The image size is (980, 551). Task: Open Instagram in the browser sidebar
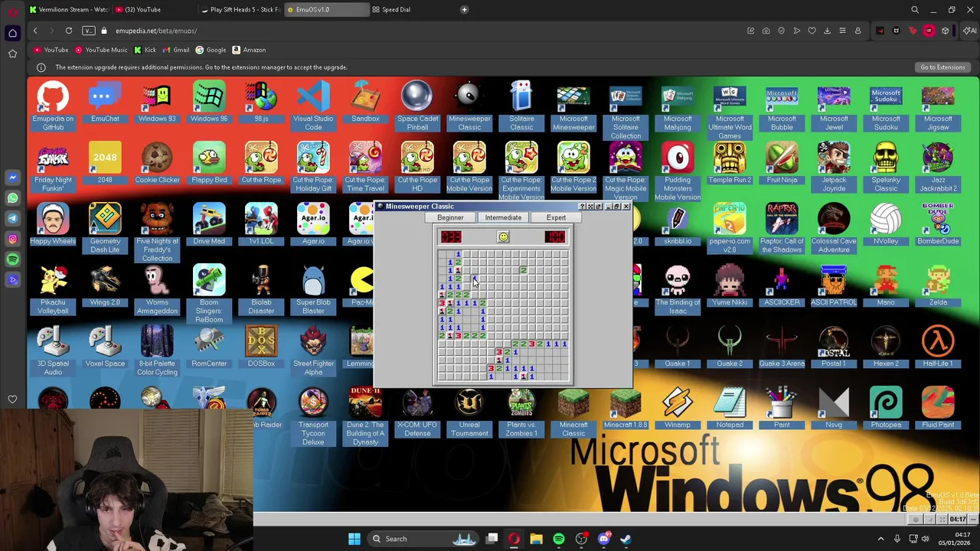(12, 239)
